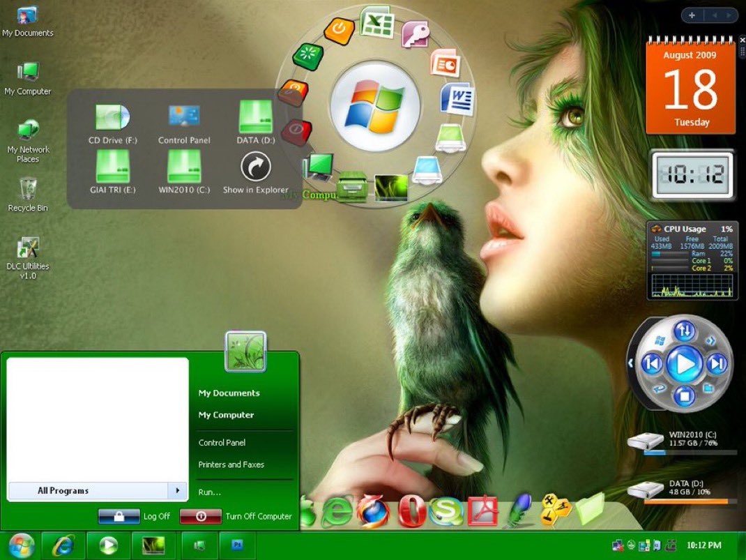Viewport: 746px width, 560px height.
Task: Open the Recycle Bin
Action: [28, 194]
